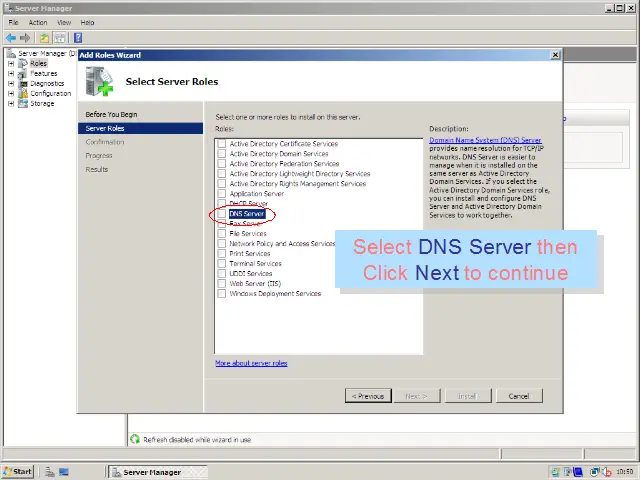Select the Windows Deployment Services label
Viewport: 640px width, 480px height.
pyautogui.click(x=276, y=293)
